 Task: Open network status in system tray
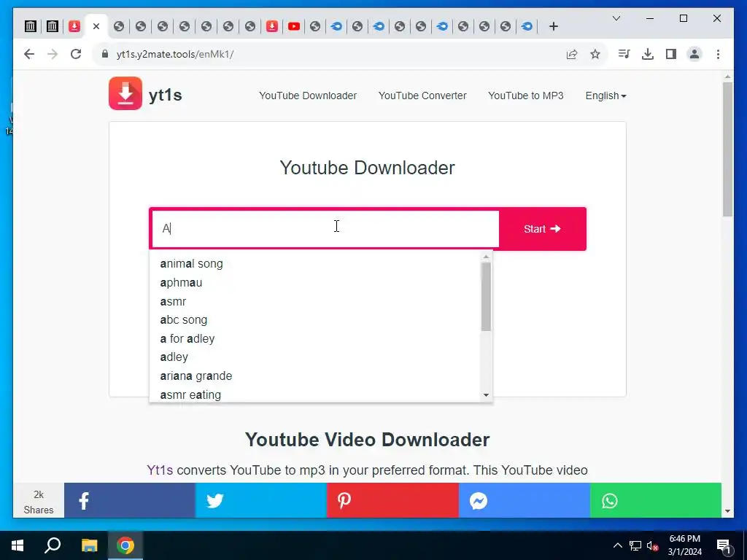[635, 545]
